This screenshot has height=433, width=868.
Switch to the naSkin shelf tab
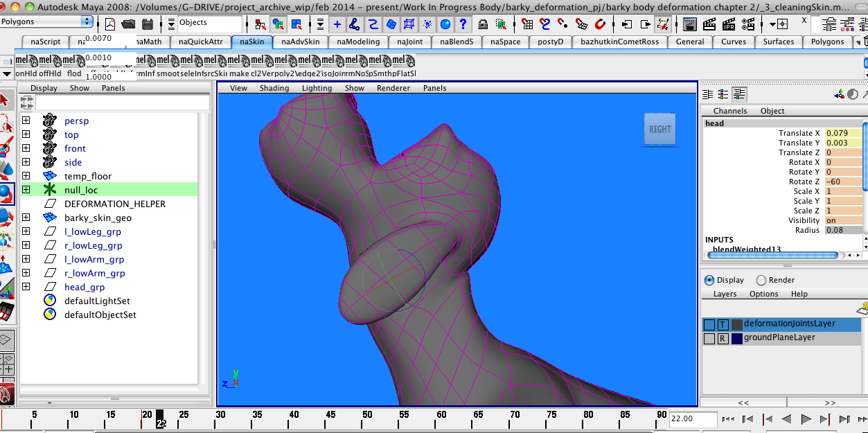pyautogui.click(x=252, y=42)
